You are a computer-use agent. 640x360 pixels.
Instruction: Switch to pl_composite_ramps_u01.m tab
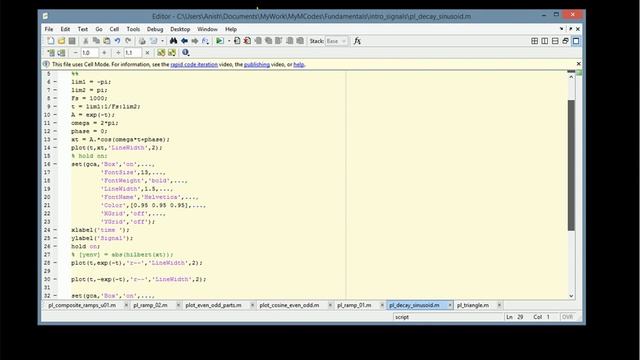(82, 305)
